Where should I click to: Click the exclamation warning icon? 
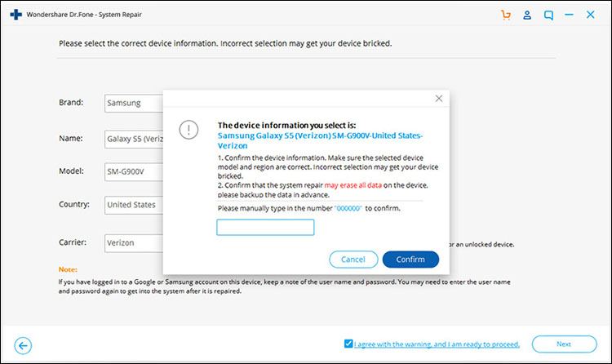[x=188, y=130]
